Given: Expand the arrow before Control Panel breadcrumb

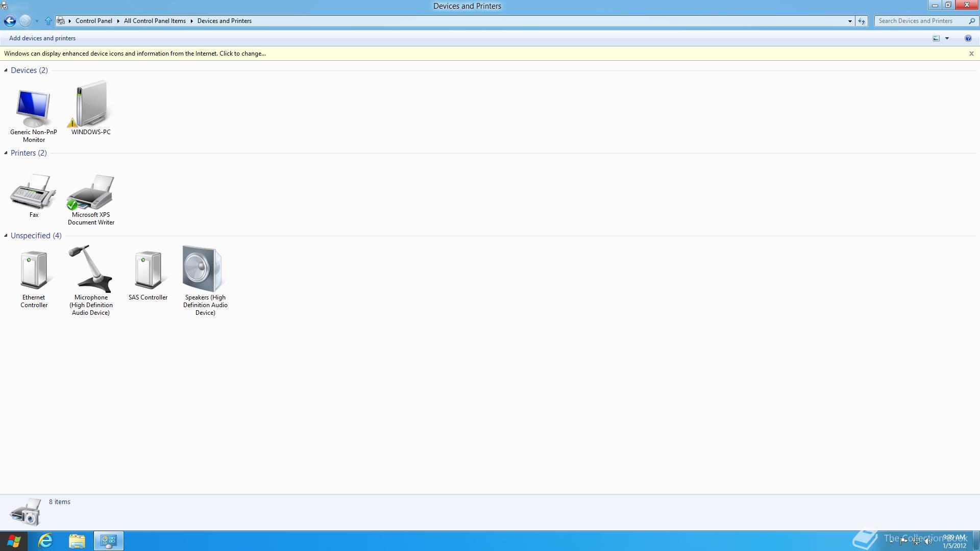Looking at the screenshot, I should [x=70, y=21].
